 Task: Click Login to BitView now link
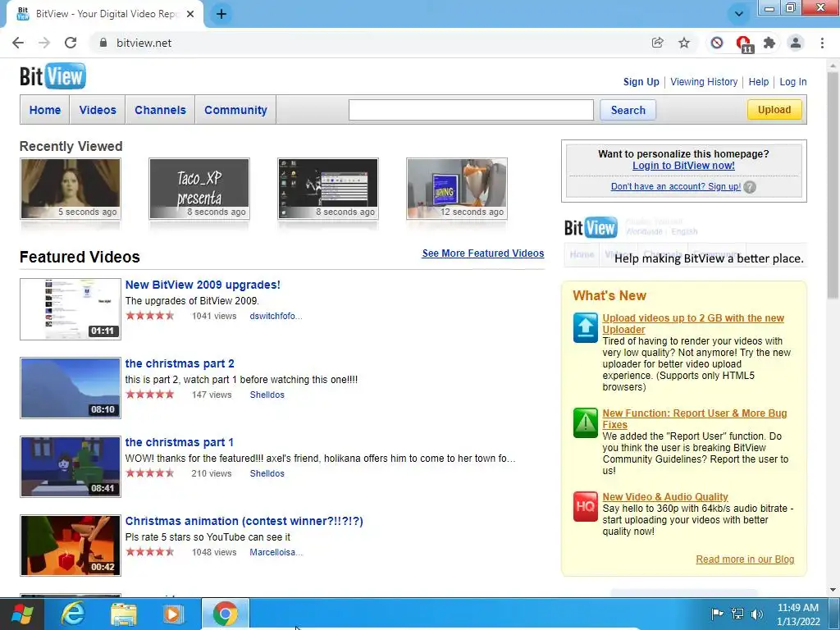[683, 166]
